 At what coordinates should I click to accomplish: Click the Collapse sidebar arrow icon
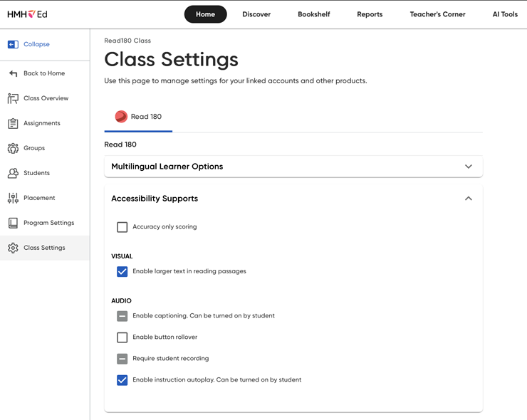click(13, 44)
